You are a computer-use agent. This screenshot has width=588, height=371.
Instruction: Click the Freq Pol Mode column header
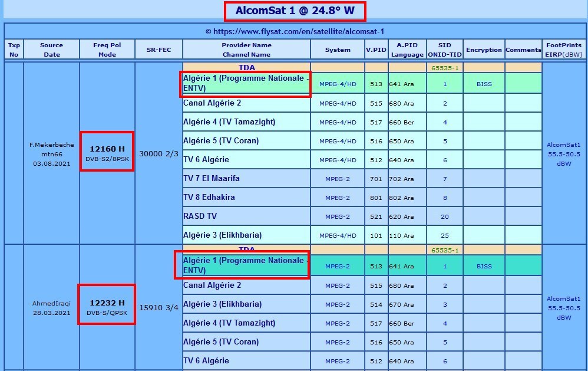tap(107, 50)
